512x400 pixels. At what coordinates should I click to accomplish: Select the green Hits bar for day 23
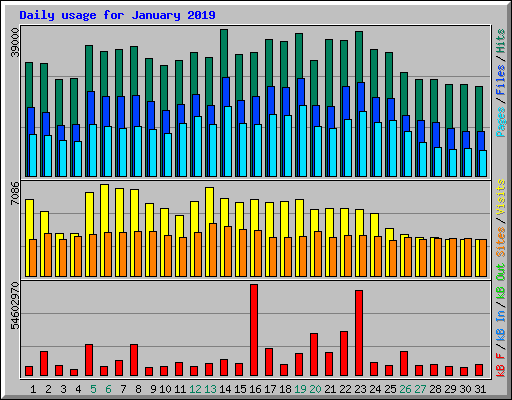tap(359, 57)
